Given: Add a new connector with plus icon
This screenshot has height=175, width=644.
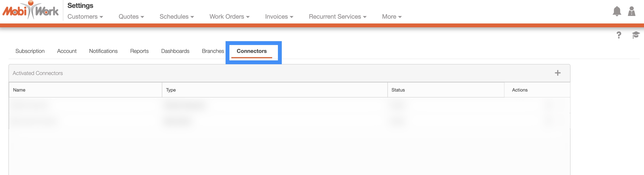Looking at the screenshot, I should (558, 73).
